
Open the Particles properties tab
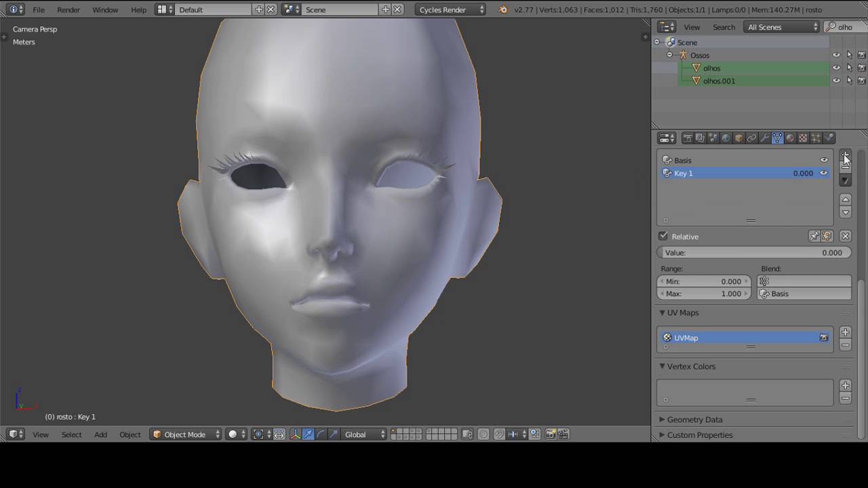816,138
